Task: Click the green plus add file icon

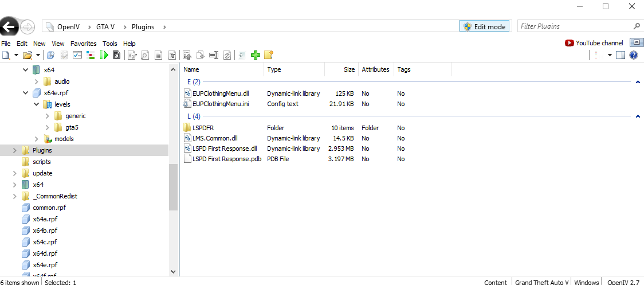Action: 256,54
